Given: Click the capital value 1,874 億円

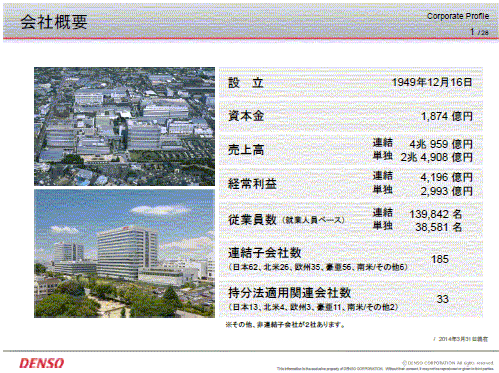Looking at the screenshot, I should pyautogui.click(x=447, y=116).
